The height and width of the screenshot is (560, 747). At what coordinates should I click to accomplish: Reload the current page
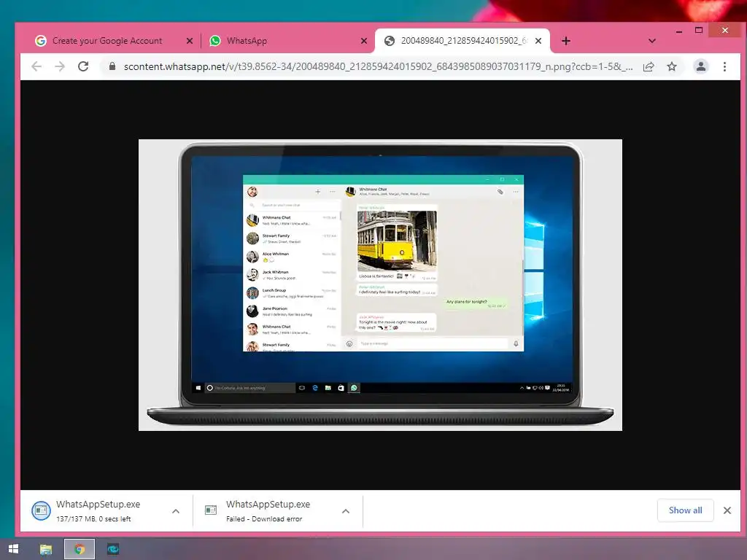pos(83,66)
